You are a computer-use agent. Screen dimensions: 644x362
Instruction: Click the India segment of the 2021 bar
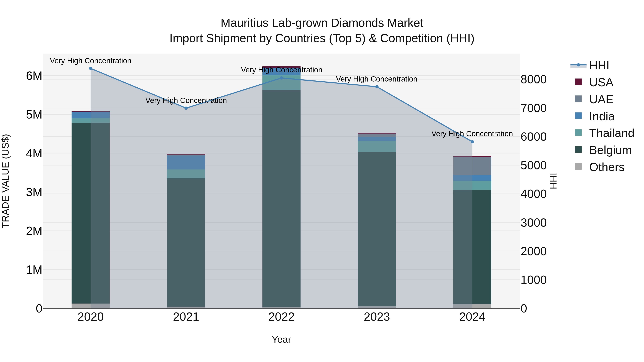click(186, 162)
